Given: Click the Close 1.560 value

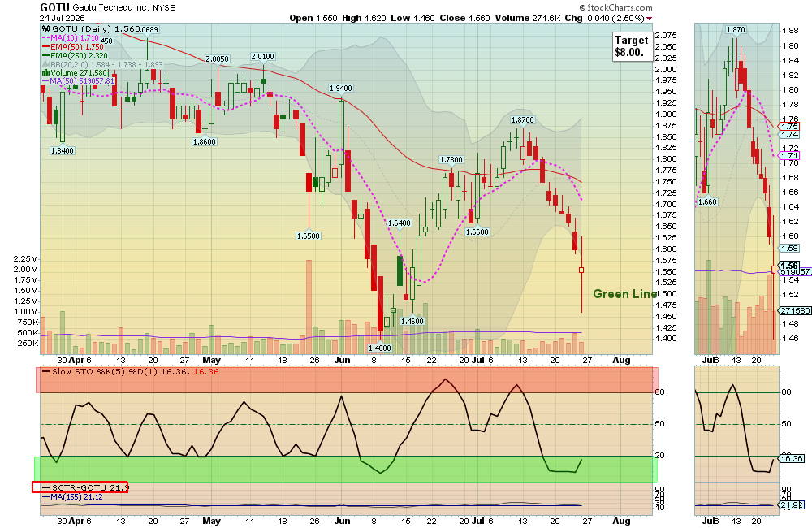Looking at the screenshot, I should 464,18.
